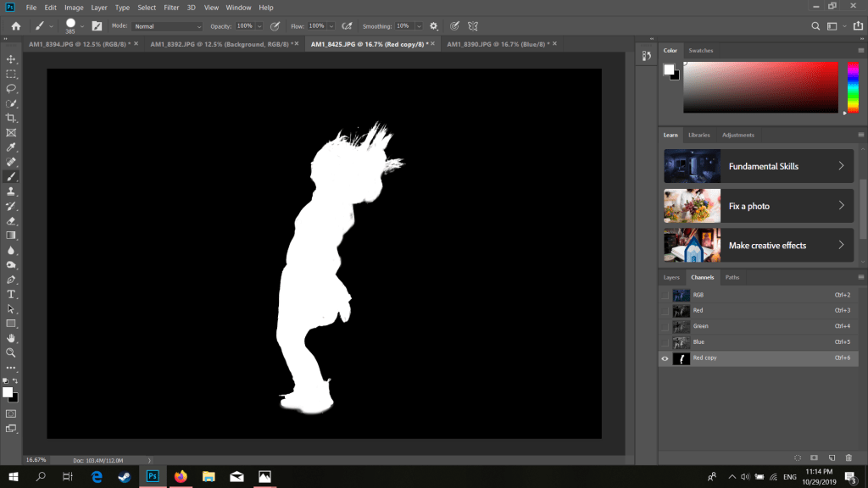Show the RGB channel visibility
868x488 pixels.
pyautogui.click(x=665, y=295)
